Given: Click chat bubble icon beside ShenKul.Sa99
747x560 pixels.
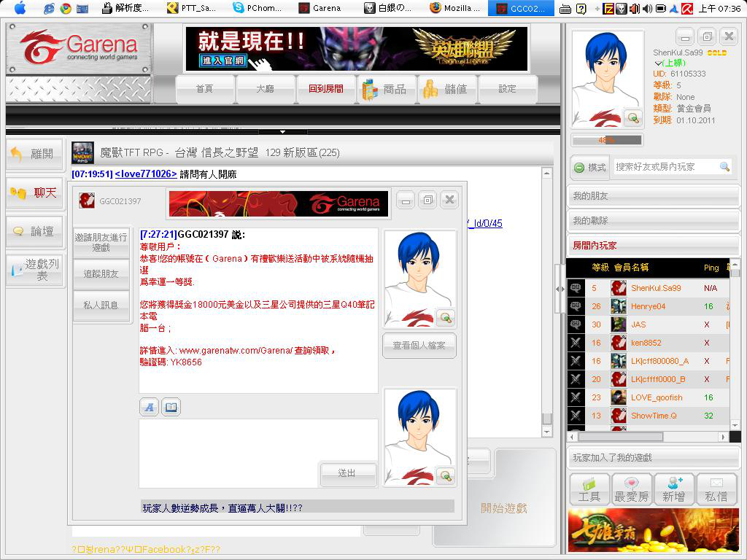Looking at the screenshot, I should [576, 288].
